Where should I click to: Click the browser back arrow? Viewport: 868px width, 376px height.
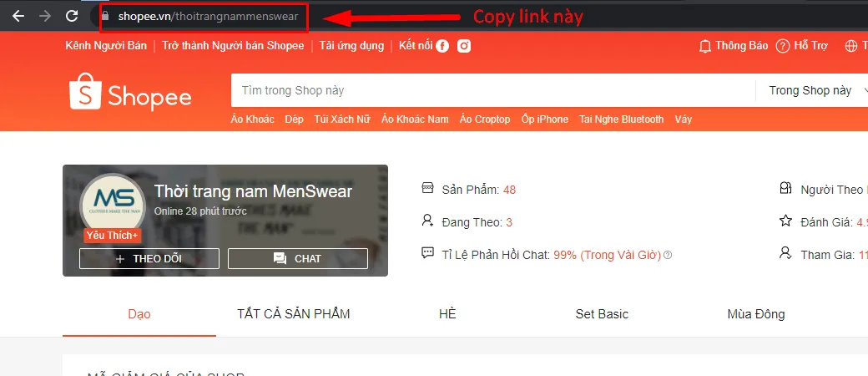pos(19,16)
